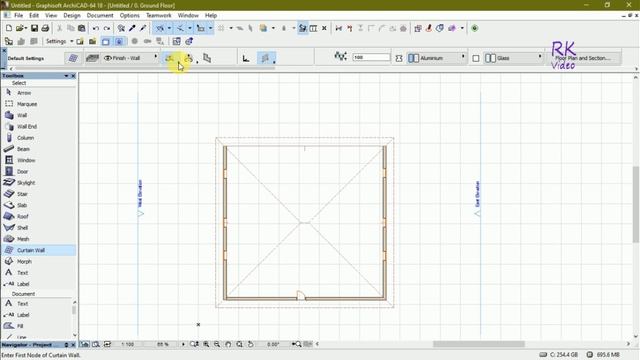Click the value input field showing 100

click(x=371, y=58)
